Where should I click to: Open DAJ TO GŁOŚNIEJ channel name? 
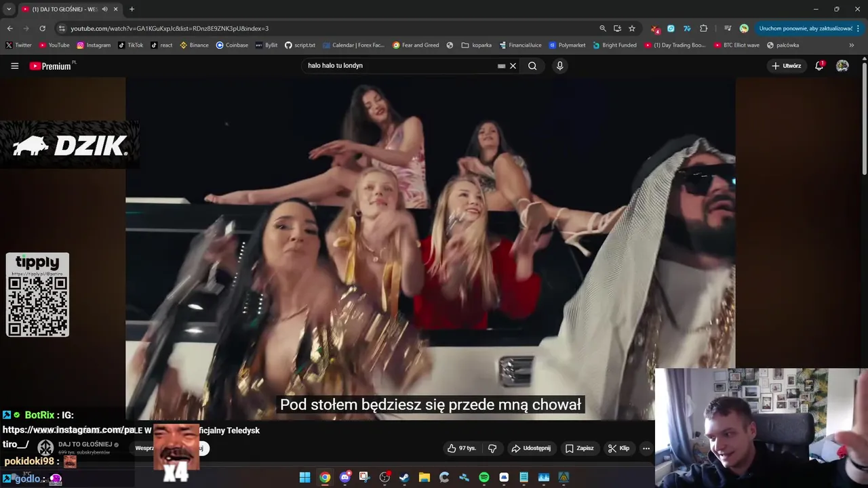(x=85, y=445)
